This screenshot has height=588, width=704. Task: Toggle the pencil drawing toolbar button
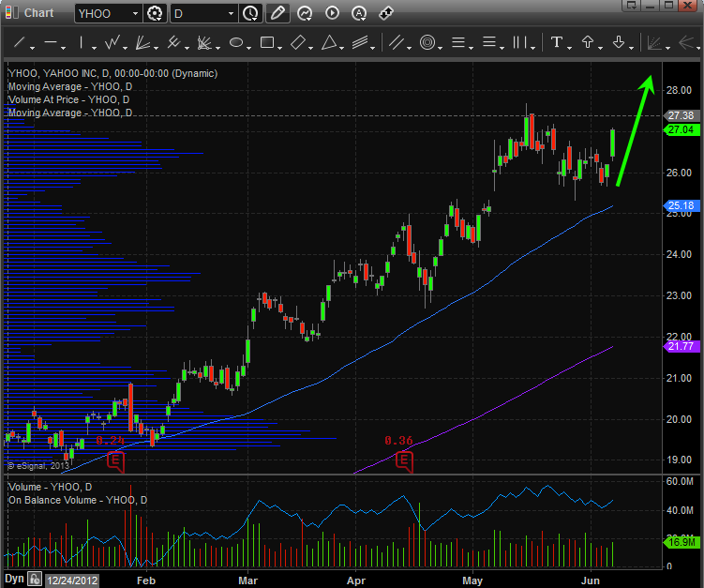(277, 13)
